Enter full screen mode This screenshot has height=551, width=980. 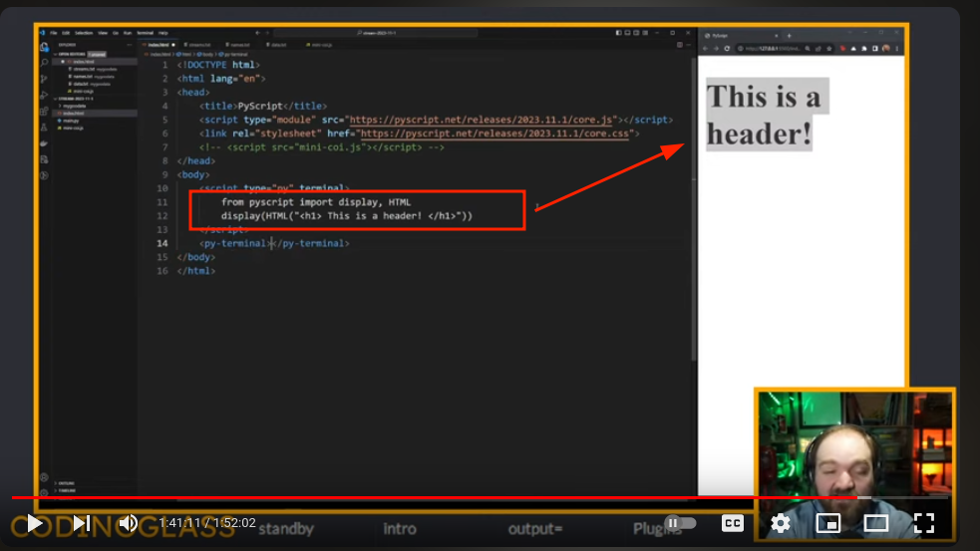pos(924,523)
